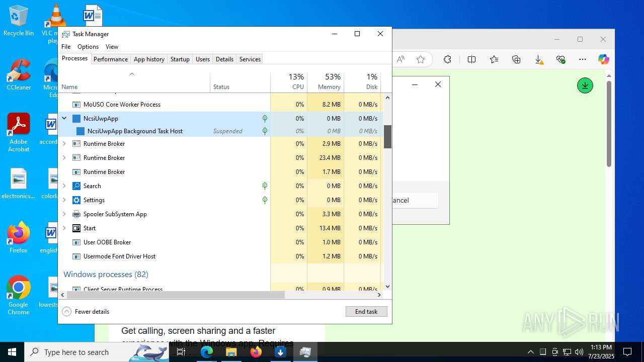This screenshot has width=644, height=362.
Task: Select NcsiUwpApp Background Task Host row
Action: coord(220,131)
